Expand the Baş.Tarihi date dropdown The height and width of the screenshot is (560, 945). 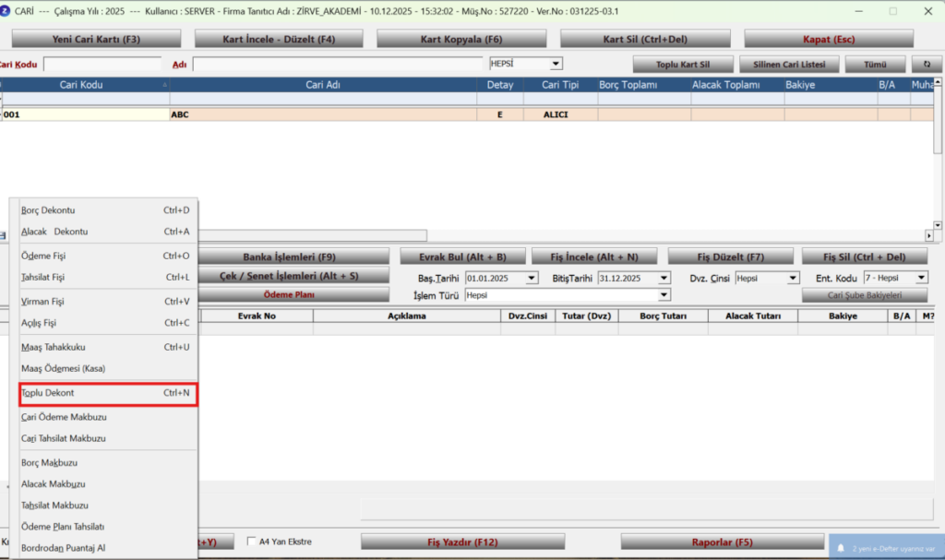pyautogui.click(x=532, y=278)
